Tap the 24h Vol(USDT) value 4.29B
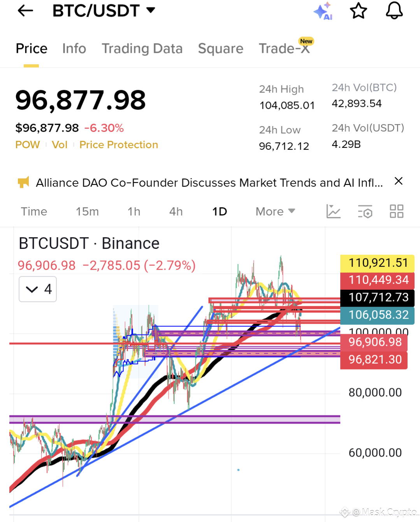This screenshot has height=522, width=420. pyautogui.click(x=346, y=144)
